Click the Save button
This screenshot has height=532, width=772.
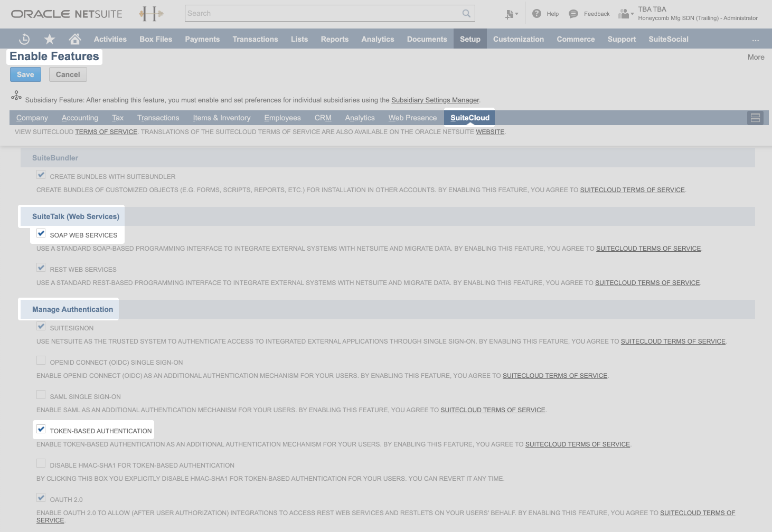(25, 74)
